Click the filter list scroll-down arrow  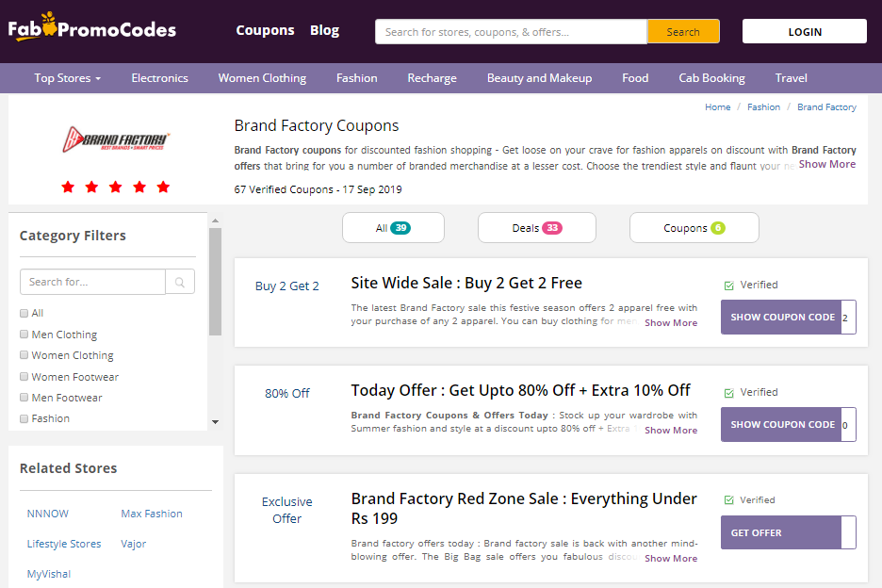click(x=215, y=421)
